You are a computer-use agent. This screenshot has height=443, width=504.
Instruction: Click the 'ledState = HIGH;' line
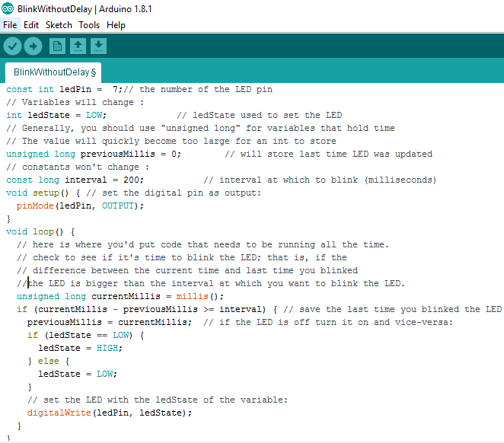[81, 348]
